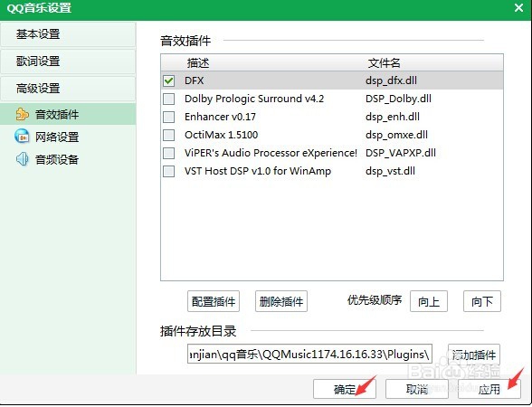Cancel changes with 取消 button
This screenshot has height=407, width=532.
[x=417, y=389]
